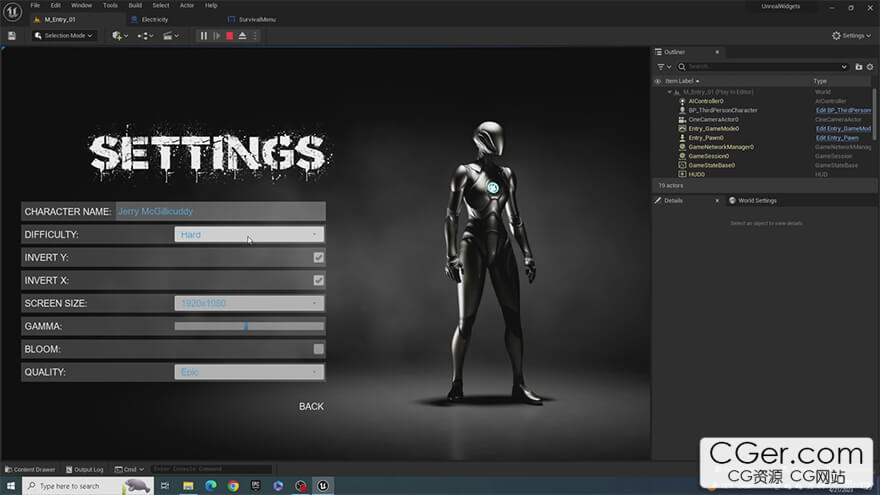Open the Quality combo box showing Epic

pyautogui.click(x=249, y=372)
